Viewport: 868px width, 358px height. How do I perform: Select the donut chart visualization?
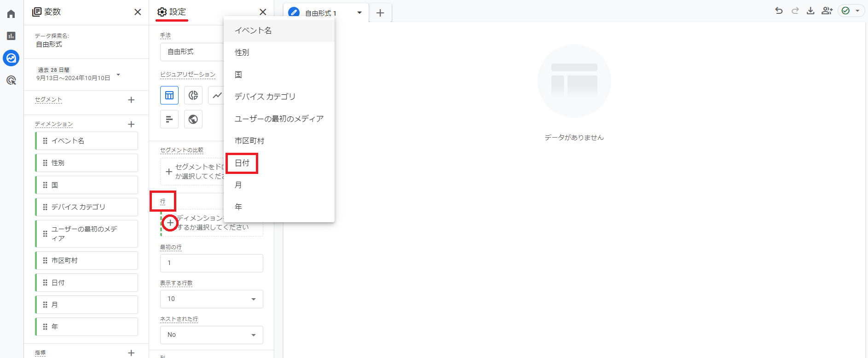coord(193,95)
